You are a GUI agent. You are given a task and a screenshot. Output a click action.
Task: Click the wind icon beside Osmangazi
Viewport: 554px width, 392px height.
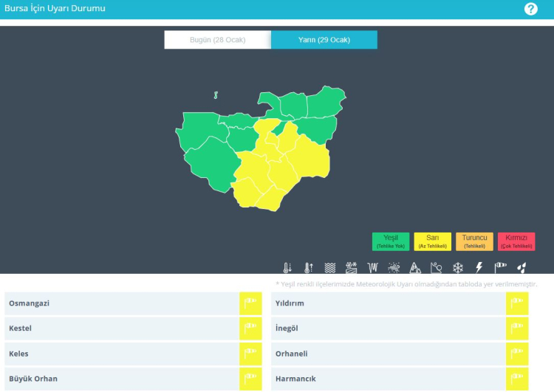(250, 303)
